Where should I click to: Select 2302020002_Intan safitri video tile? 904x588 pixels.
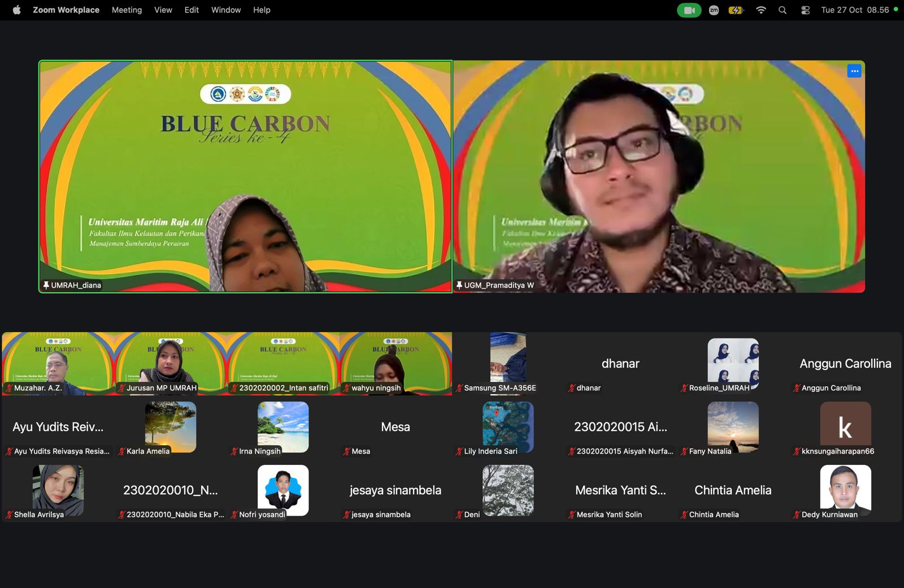(283, 364)
